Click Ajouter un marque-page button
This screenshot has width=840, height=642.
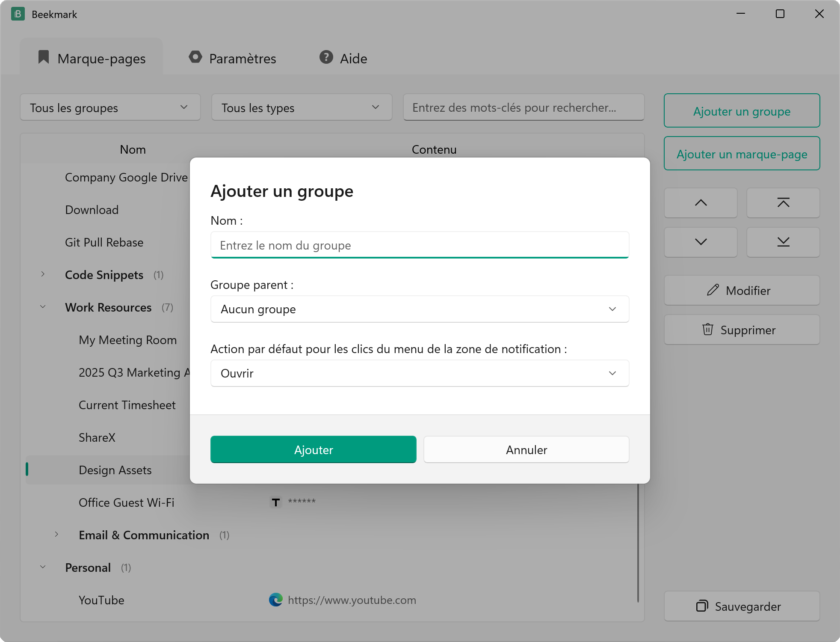pyautogui.click(x=742, y=154)
